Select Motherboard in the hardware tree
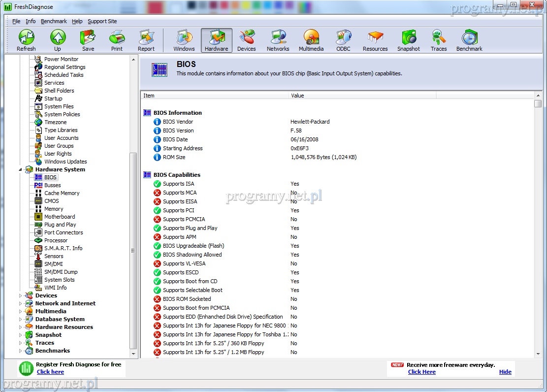Screen dimensions: 547x392 click(x=60, y=217)
